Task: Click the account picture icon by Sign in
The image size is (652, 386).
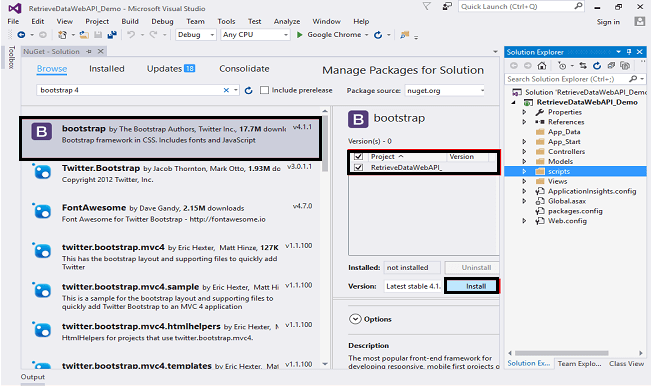Action: (640, 22)
